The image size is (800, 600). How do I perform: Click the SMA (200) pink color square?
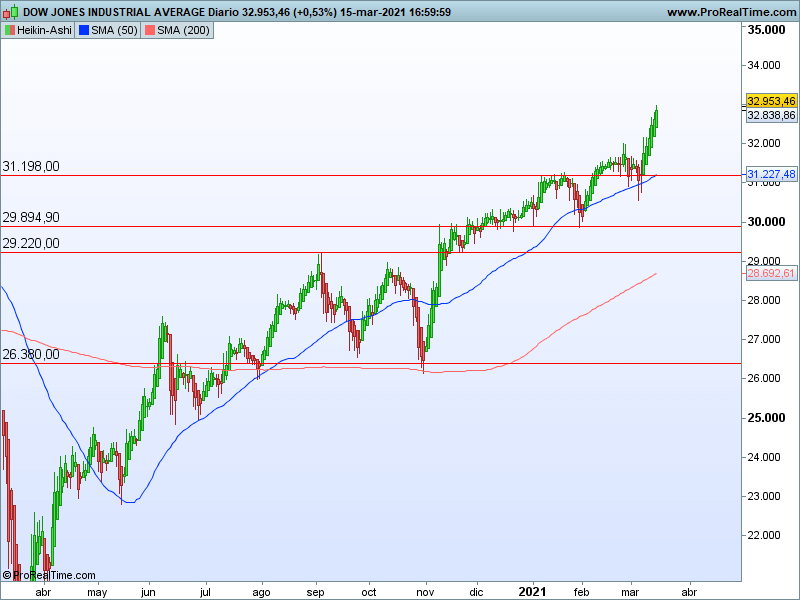149,31
